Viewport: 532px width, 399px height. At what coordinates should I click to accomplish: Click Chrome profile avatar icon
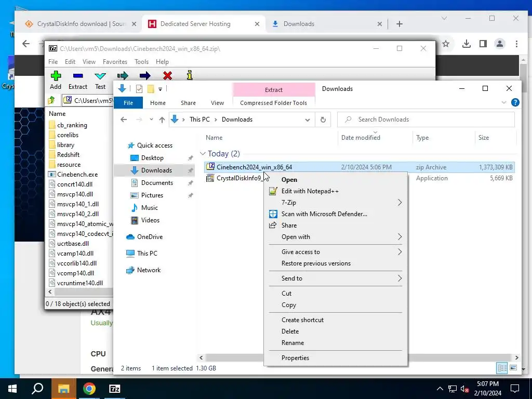pos(500,44)
